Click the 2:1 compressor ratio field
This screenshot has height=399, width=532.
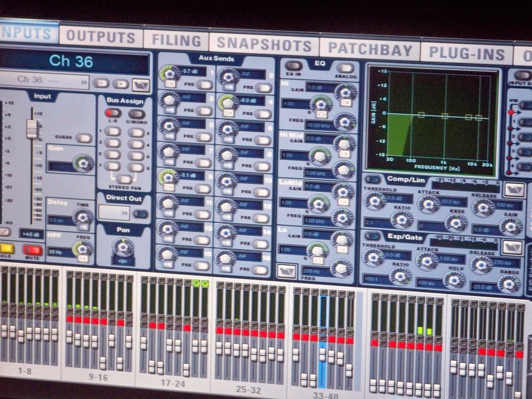(377, 222)
